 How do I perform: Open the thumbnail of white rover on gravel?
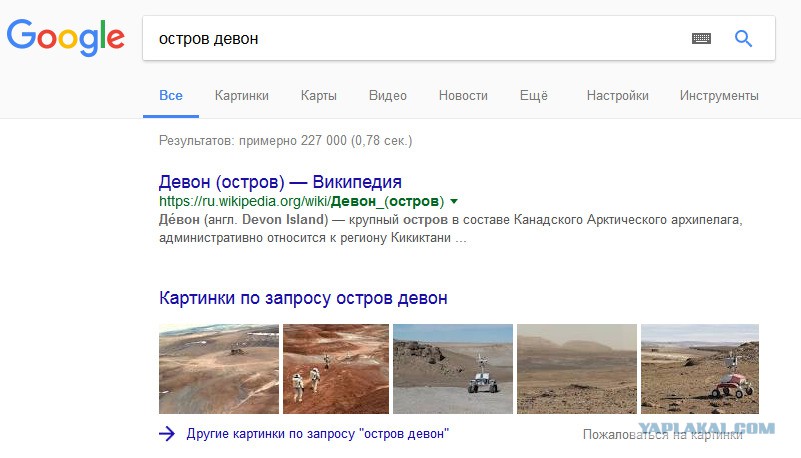[x=453, y=369]
